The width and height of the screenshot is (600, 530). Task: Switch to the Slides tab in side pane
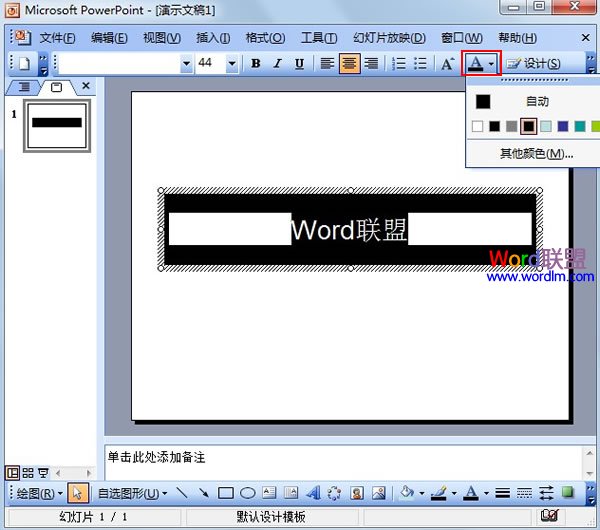point(56,87)
